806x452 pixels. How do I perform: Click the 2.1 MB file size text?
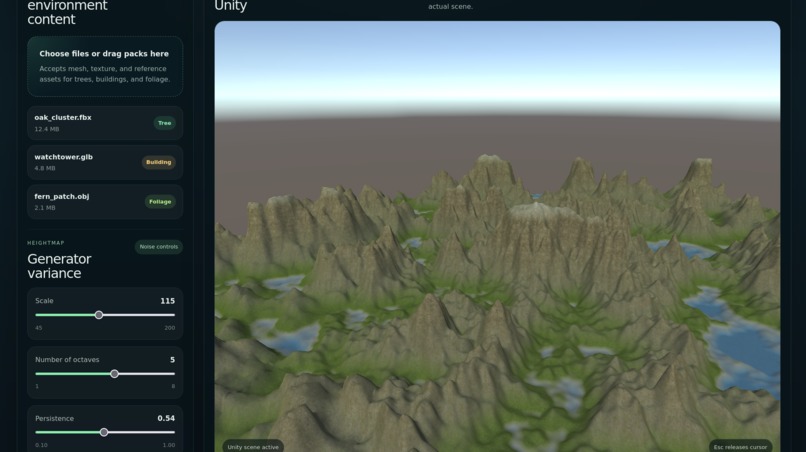pyautogui.click(x=45, y=208)
